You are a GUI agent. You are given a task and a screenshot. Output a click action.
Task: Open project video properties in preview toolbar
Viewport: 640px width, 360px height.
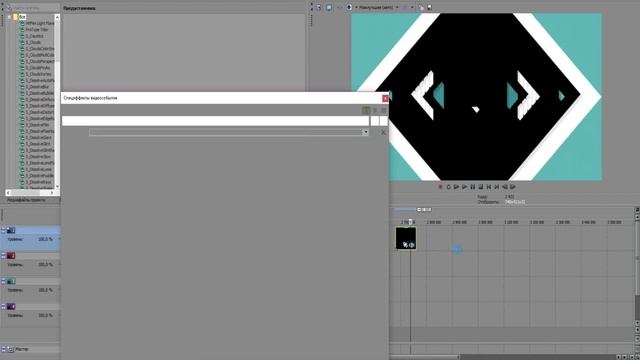point(319,7)
